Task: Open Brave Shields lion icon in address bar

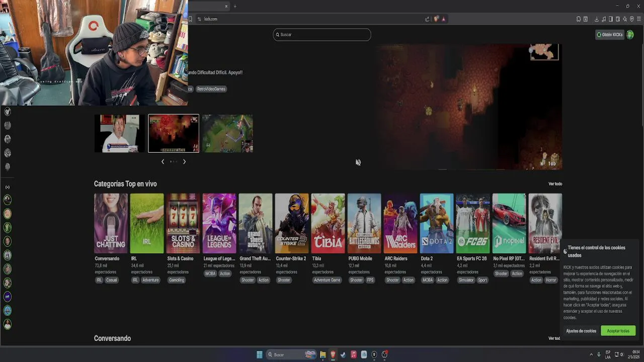Action: pyautogui.click(x=436, y=19)
